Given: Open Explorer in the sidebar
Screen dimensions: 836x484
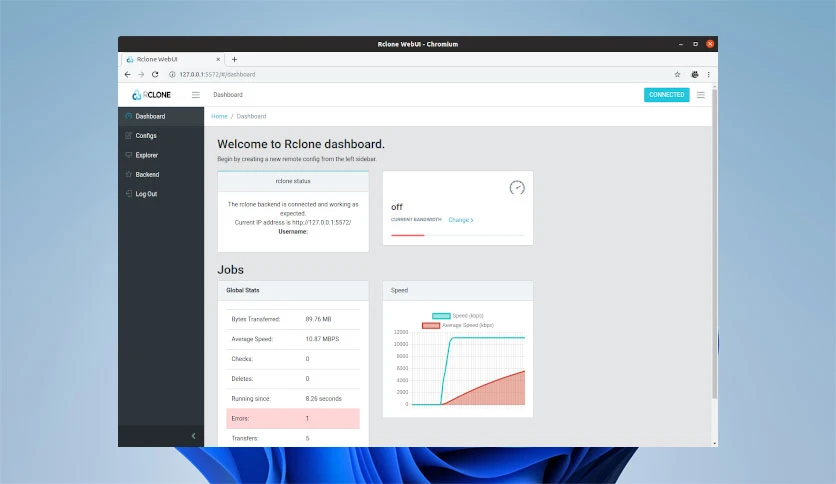Looking at the screenshot, I should tap(160, 155).
